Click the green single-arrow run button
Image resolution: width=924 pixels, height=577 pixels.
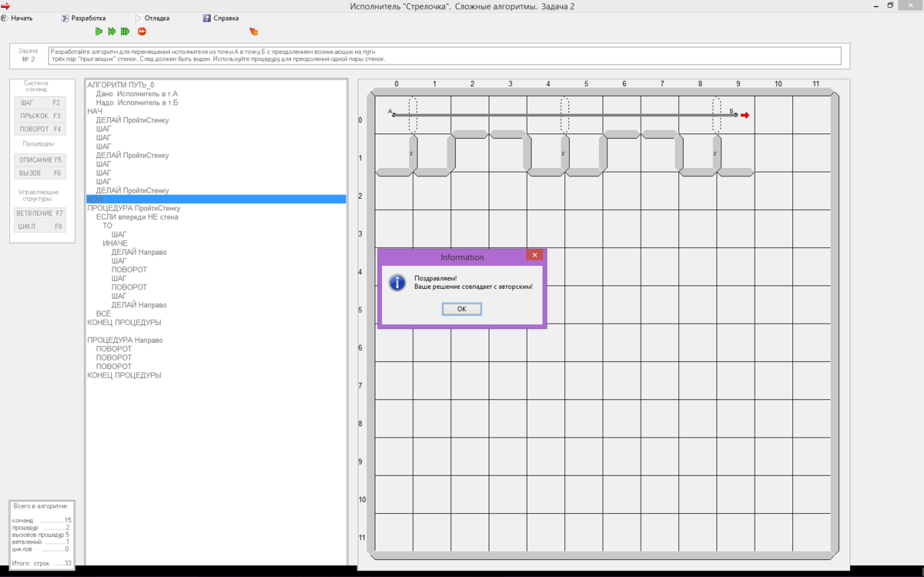coord(99,32)
